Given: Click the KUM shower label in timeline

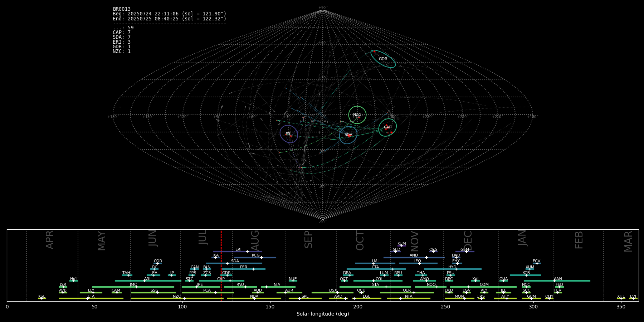Looking at the screenshot, I should click(402, 244).
